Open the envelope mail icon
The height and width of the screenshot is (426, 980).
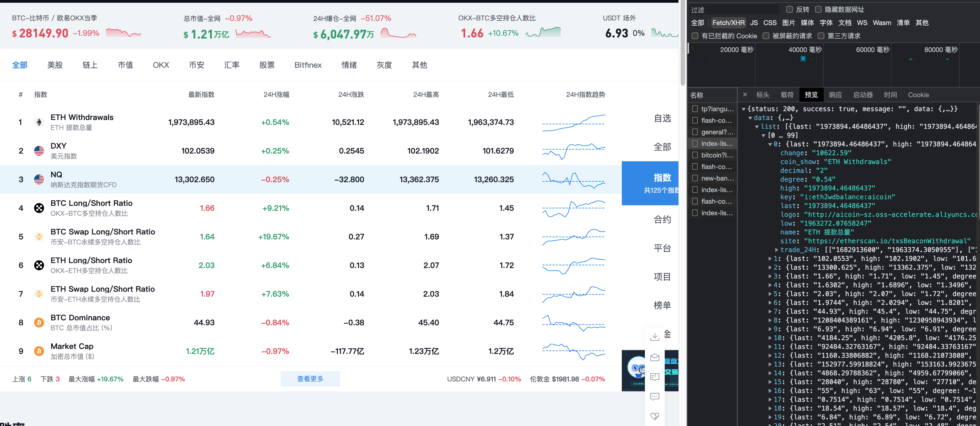point(654,357)
